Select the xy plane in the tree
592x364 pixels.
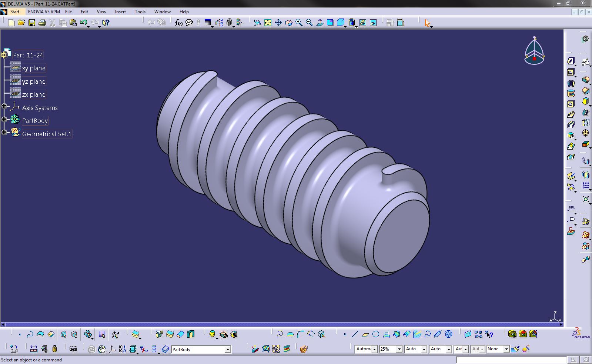click(x=34, y=68)
